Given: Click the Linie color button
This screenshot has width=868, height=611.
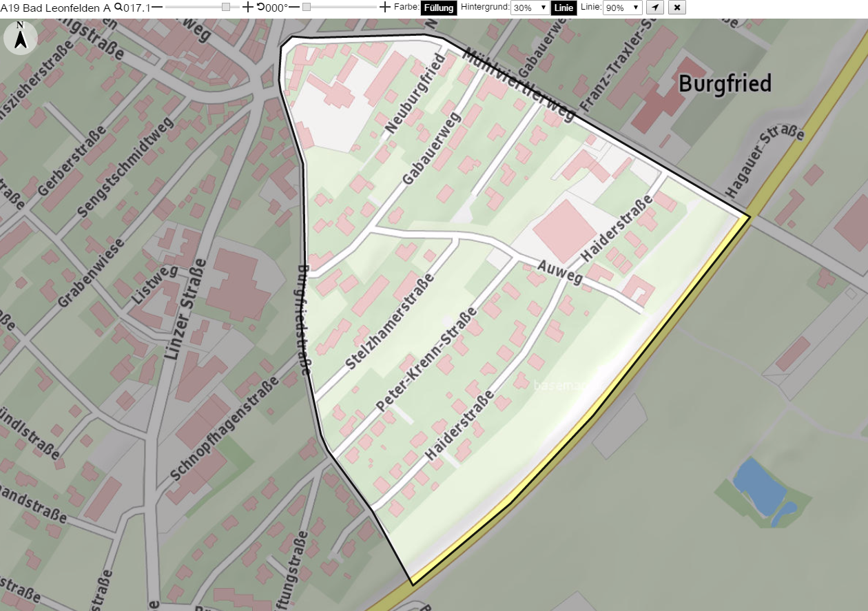Looking at the screenshot, I should 564,8.
